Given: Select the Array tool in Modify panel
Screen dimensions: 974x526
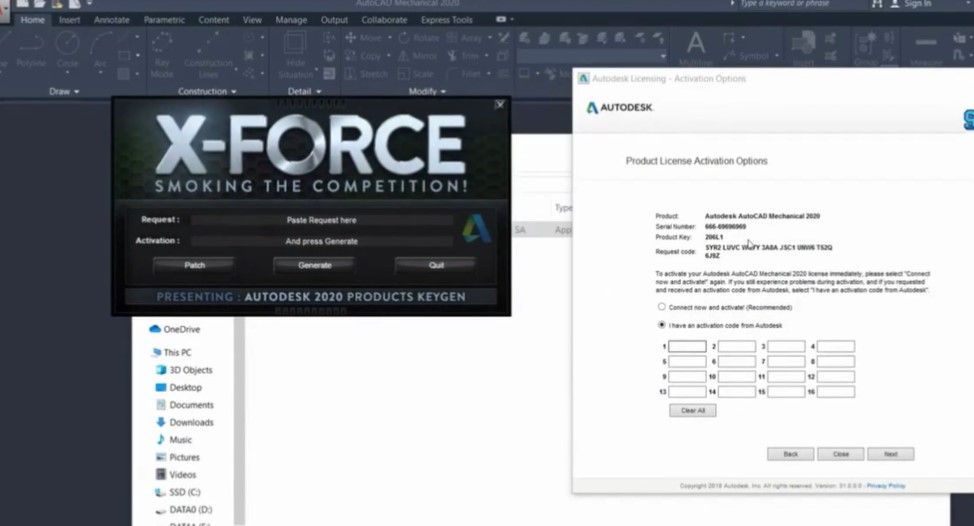Looking at the screenshot, I should [465, 38].
